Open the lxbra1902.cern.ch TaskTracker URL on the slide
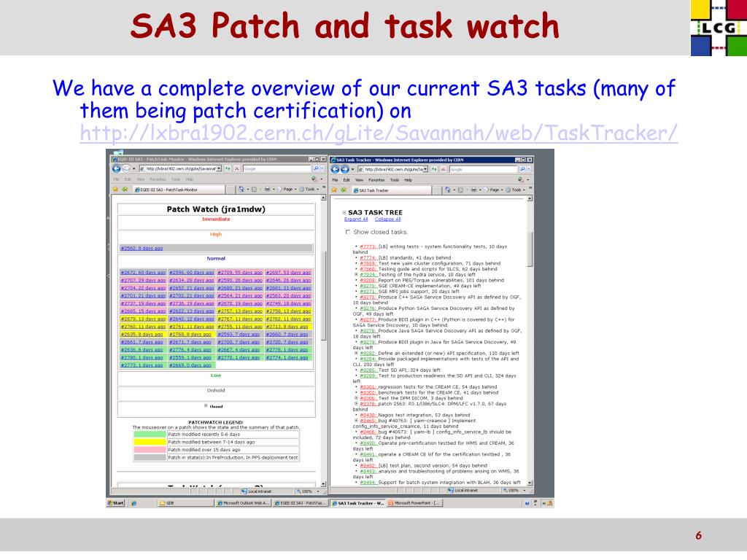 coord(379,133)
